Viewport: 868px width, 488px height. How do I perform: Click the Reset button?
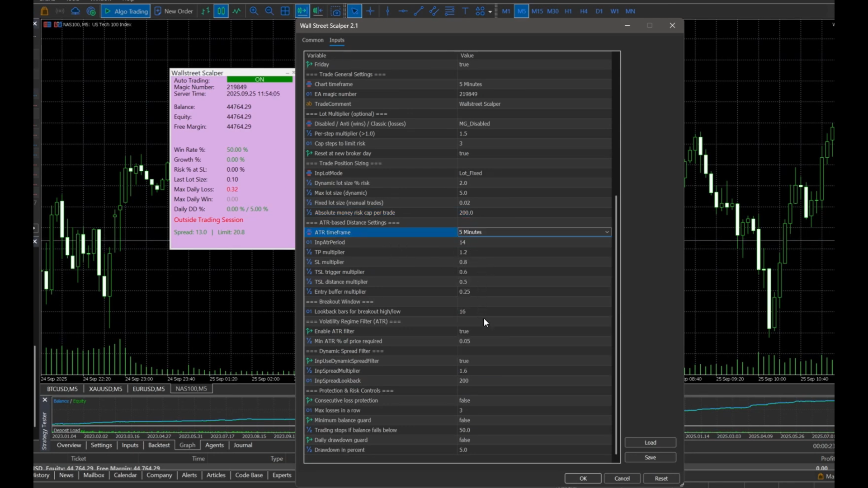click(x=661, y=479)
